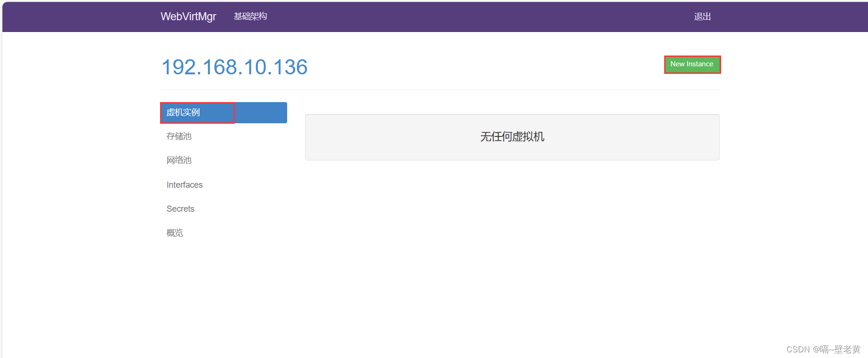Create a New Instance
This screenshot has height=358, width=868.
click(692, 64)
